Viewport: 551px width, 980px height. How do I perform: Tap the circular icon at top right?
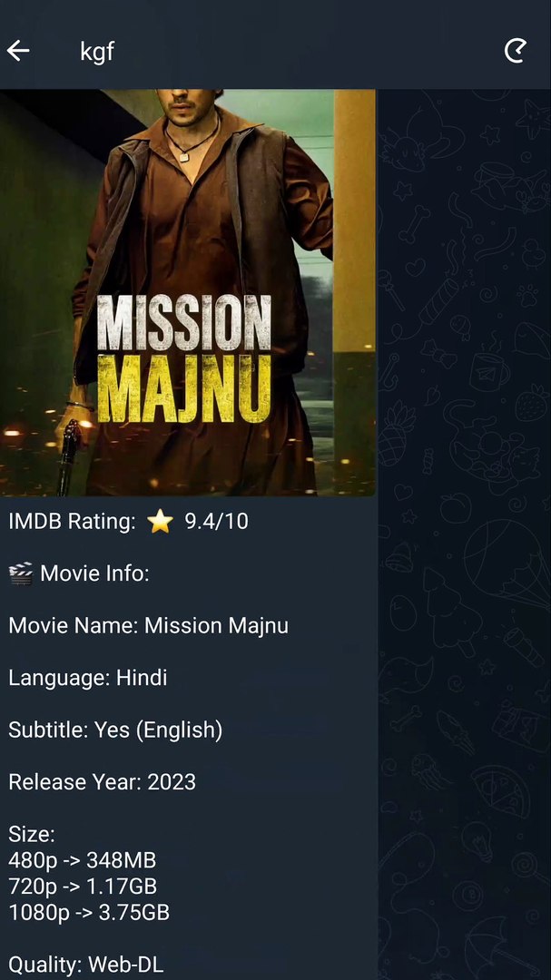516,51
